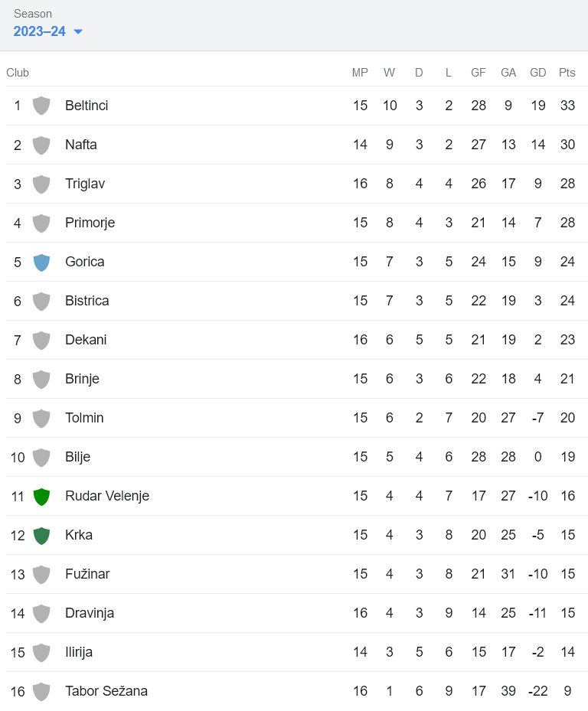This screenshot has width=588, height=711.
Task: Select the Fužinar team name
Action: pyautogui.click(x=87, y=574)
